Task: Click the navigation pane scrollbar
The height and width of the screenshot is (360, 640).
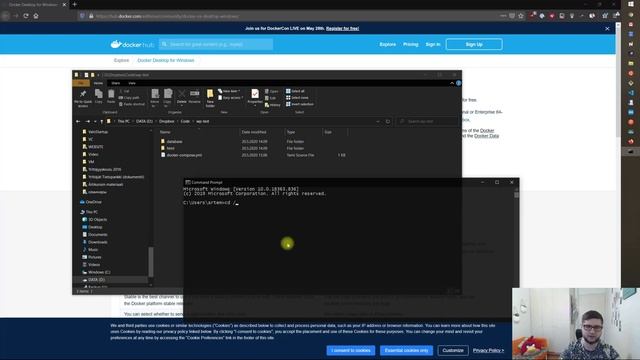Action: coord(151,261)
